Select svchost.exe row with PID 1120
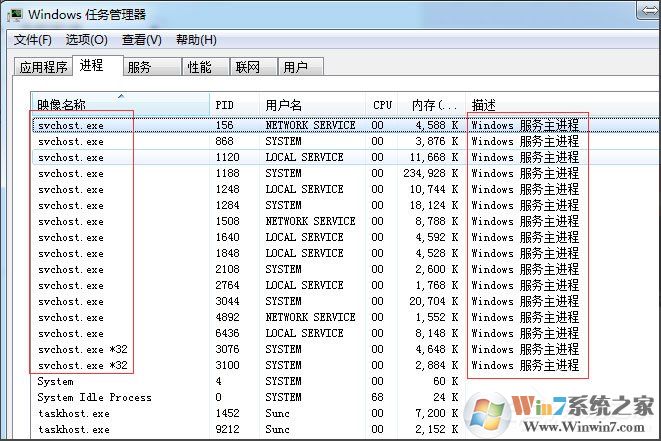 pos(346,157)
